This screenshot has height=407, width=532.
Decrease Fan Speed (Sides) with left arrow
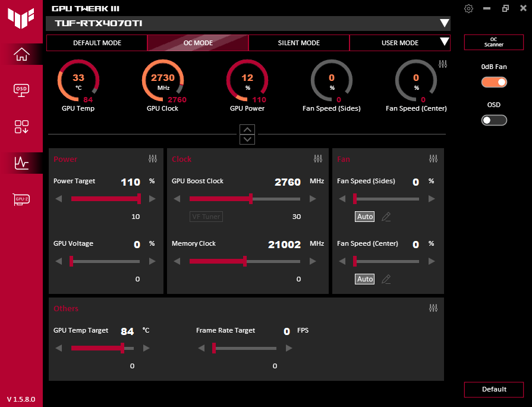click(x=342, y=199)
